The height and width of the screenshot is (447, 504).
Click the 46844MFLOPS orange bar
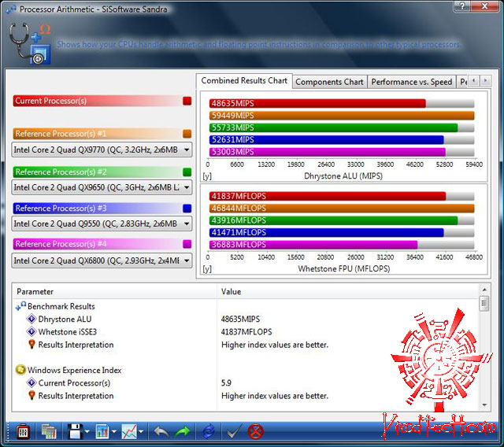pyautogui.click(x=342, y=209)
